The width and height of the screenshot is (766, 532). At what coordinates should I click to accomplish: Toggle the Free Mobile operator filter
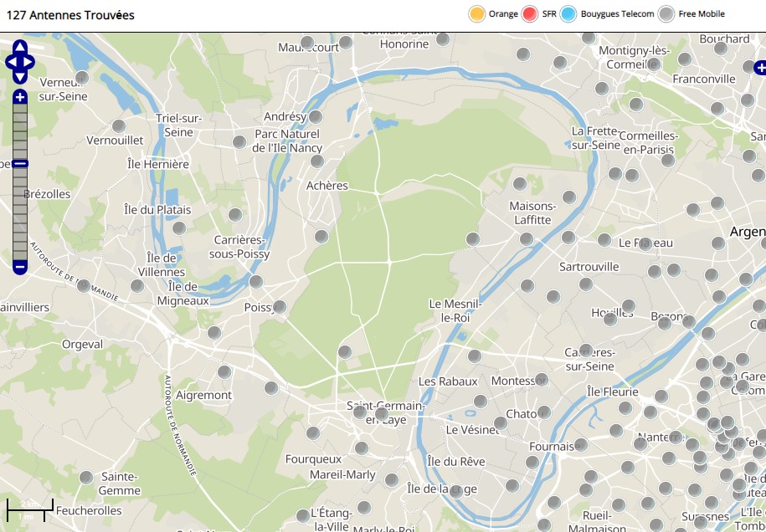[x=666, y=14]
